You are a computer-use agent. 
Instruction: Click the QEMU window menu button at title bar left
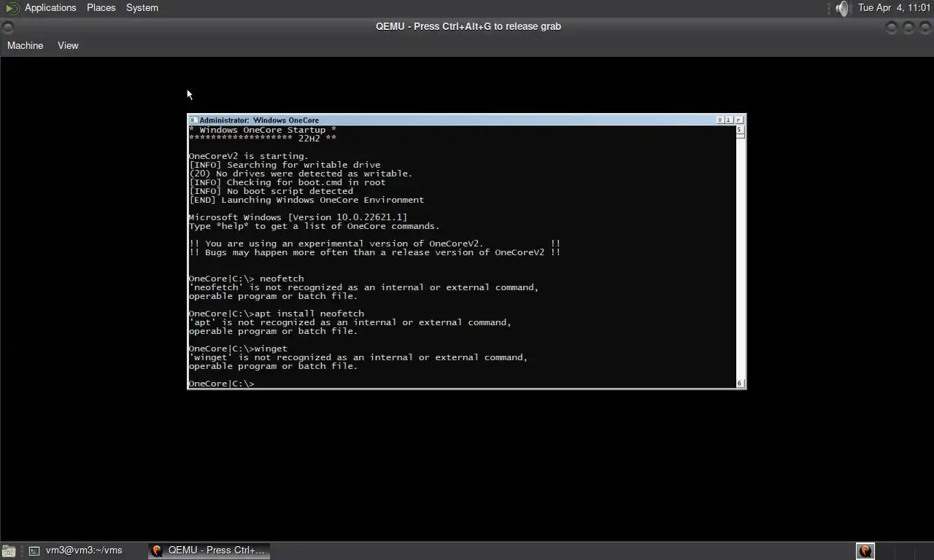pos(8,27)
